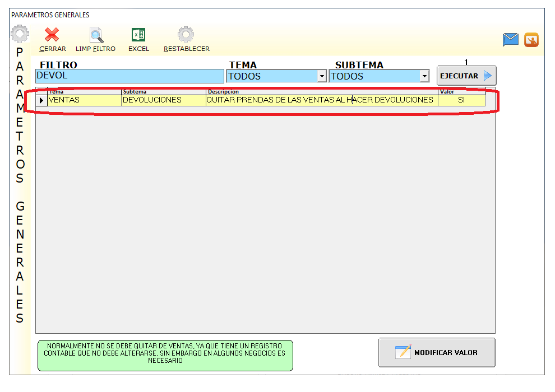The width and height of the screenshot is (555, 392).
Task: Expand the TEMA dropdown arrow
Action: (x=322, y=77)
